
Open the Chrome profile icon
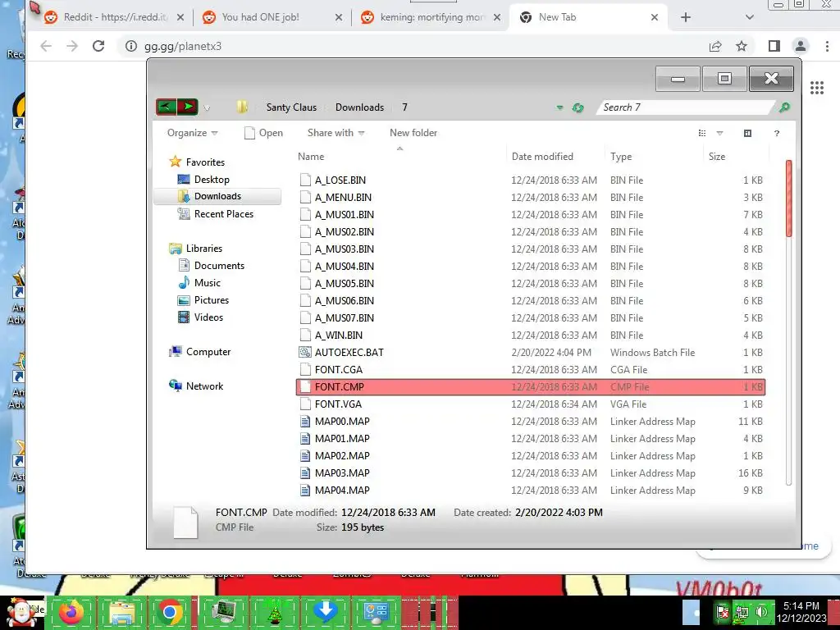pyautogui.click(x=801, y=46)
